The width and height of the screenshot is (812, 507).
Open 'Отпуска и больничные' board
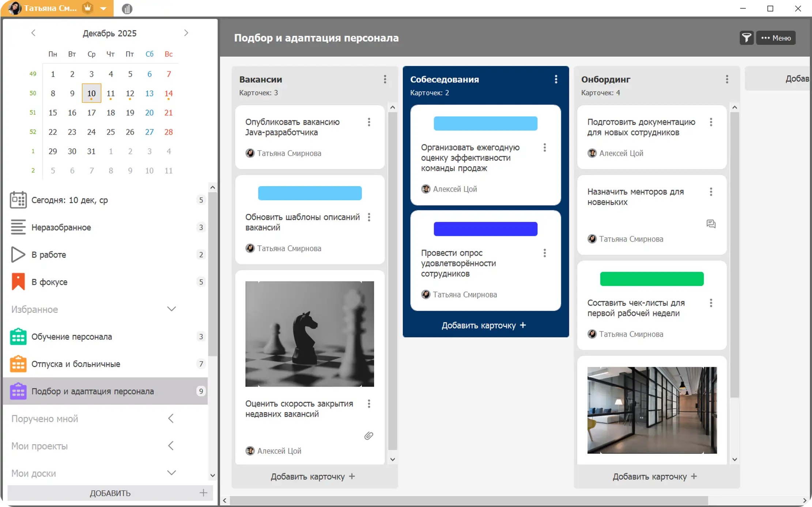click(76, 364)
